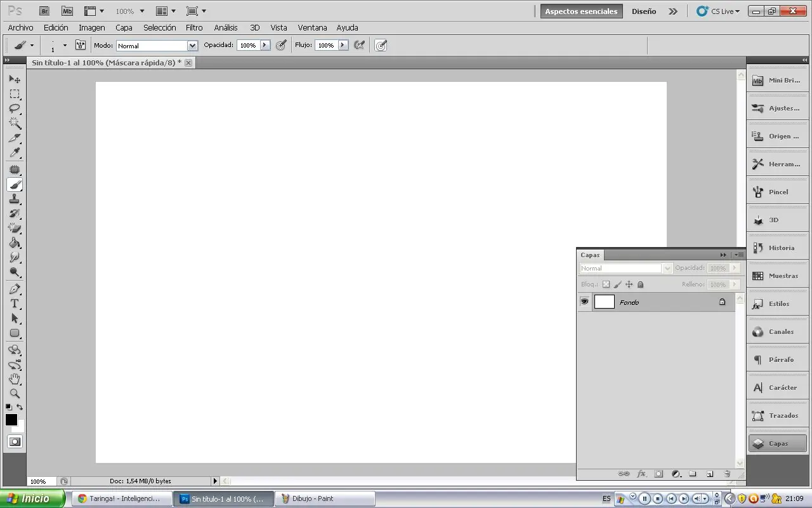Create new layer from Capas panel
The height and width of the screenshot is (508, 812).
(710, 474)
